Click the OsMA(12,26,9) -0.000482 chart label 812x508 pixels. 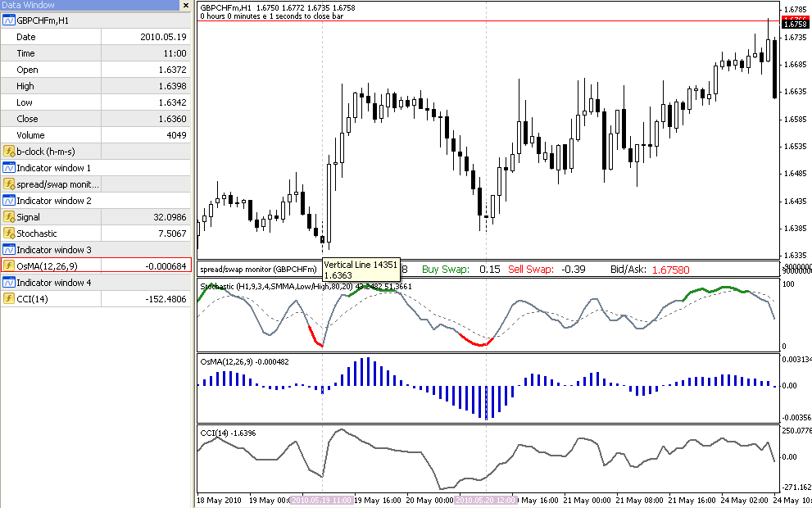(x=244, y=362)
